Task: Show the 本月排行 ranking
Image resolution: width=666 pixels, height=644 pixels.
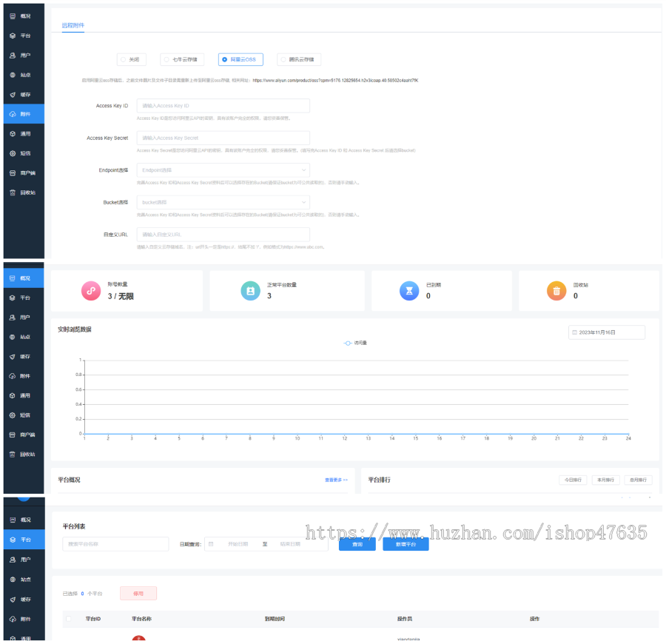Action: tap(605, 480)
